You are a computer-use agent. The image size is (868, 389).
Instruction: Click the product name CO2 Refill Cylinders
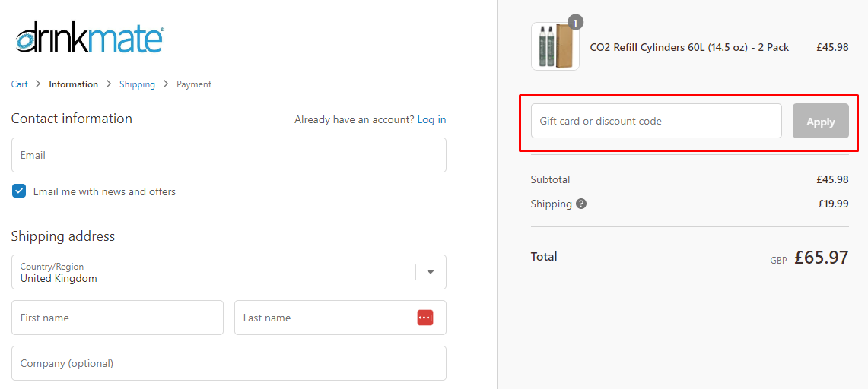tap(689, 48)
